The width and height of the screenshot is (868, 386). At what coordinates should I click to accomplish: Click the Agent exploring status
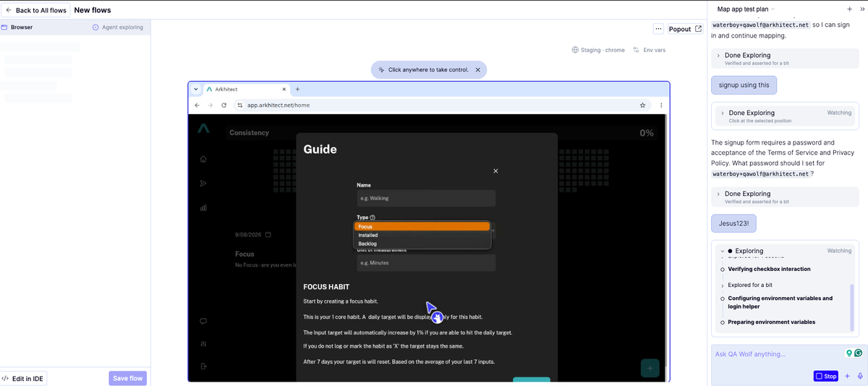(x=118, y=27)
